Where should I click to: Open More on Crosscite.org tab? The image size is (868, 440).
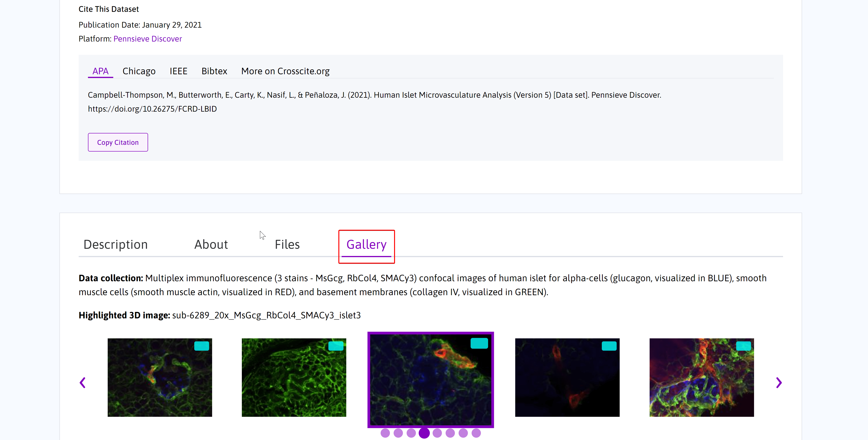tap(285, 71)
